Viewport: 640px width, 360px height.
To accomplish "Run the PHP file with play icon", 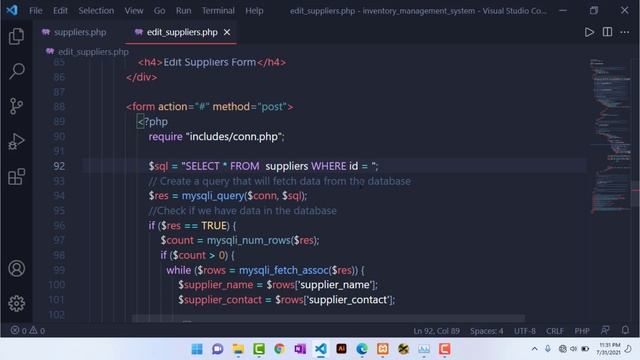I will [589, 32].
